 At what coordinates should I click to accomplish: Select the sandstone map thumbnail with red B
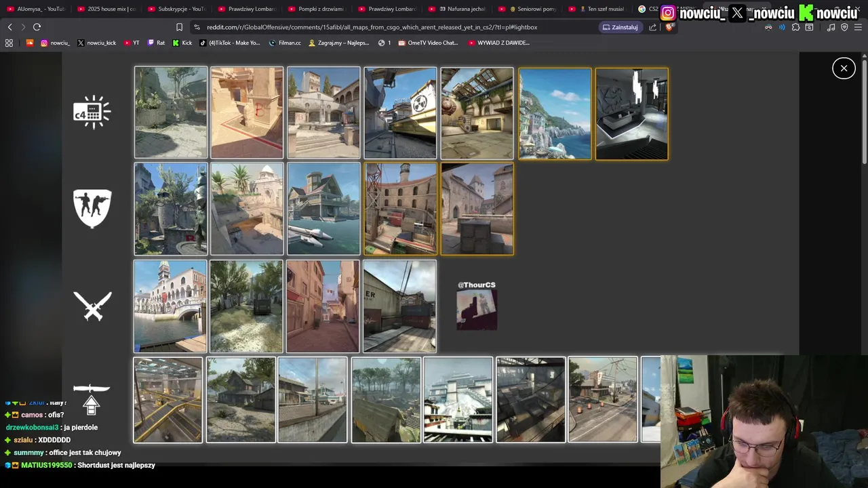[247, 113]
